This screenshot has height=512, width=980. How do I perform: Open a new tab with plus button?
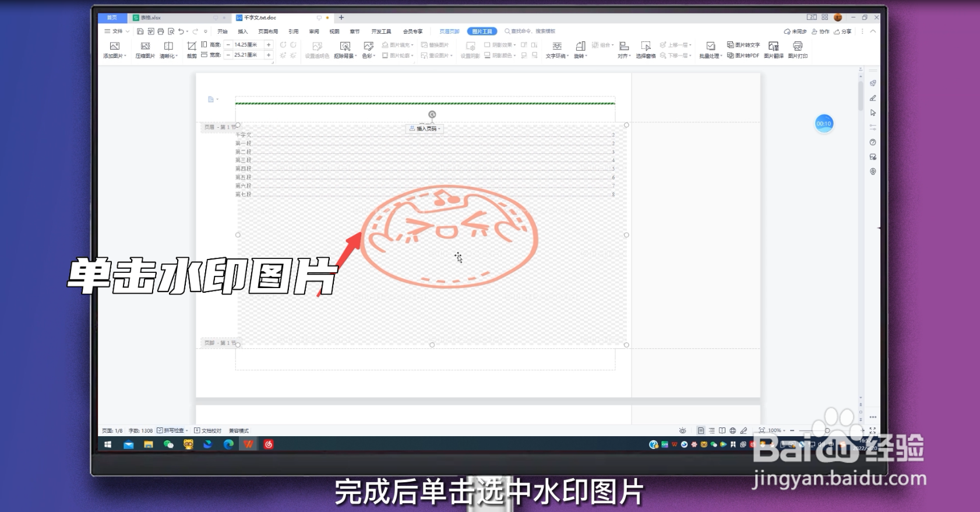(341, 17)
